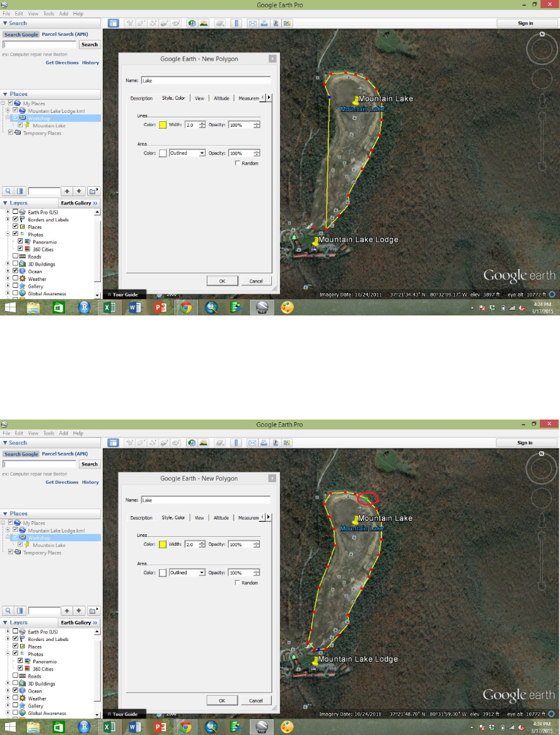Click white Area color swatch in top screenshot
This screenshot has width=560, height=735.
pos(163,153)
